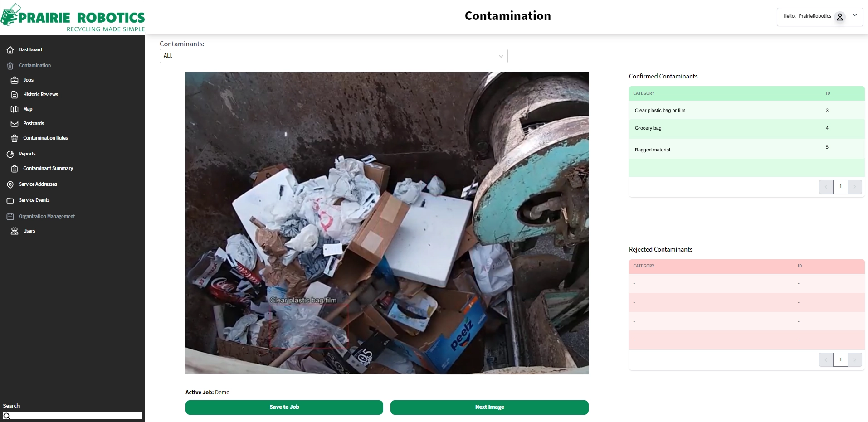Open Contamination Rules
The height and width of the screenshot is (422, 868).
click(45, 138)
